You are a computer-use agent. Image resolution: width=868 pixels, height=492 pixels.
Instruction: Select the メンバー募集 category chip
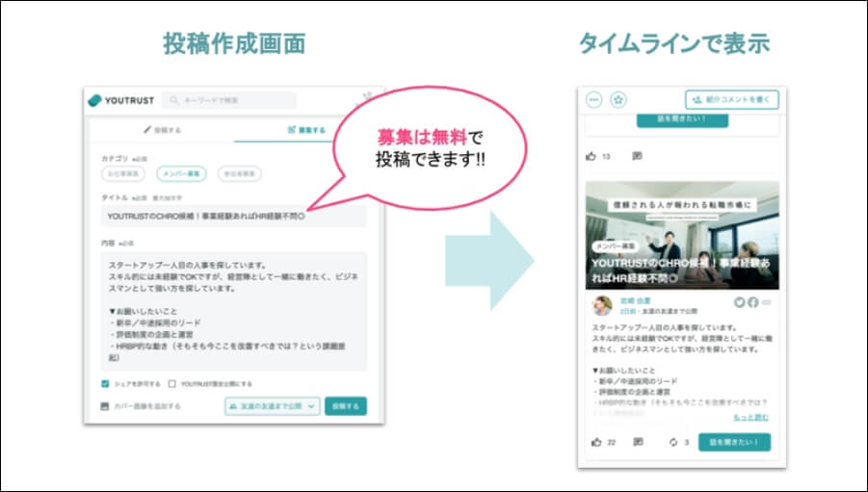pos(181,173)
